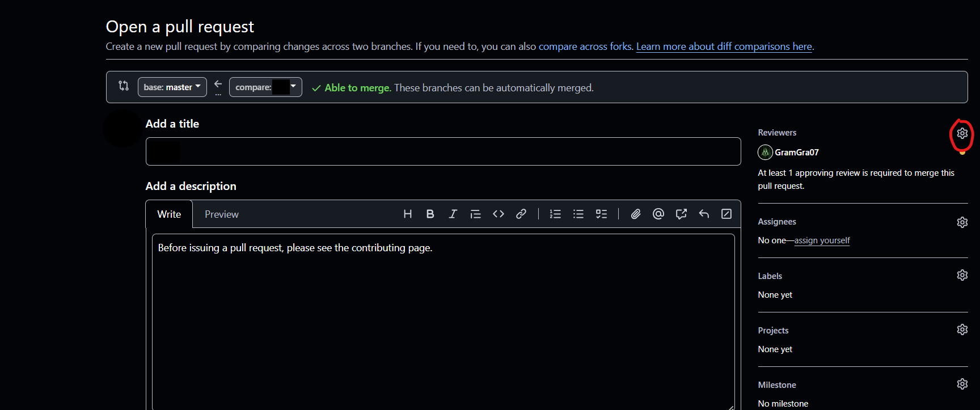
Task: Open Reviewers settings gear
Action: tap(962, 133)
